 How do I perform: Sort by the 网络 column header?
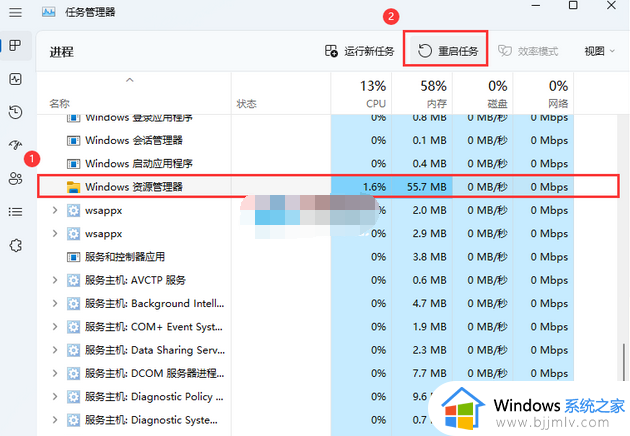543,93
